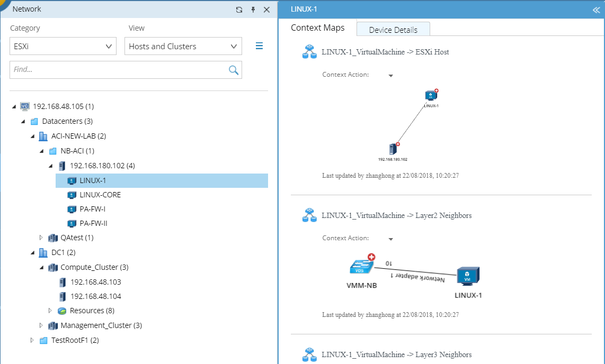Screen dimensions: 605x364
Task: Open the Category ESXi dropdown
Action: [x=63, y=46]
